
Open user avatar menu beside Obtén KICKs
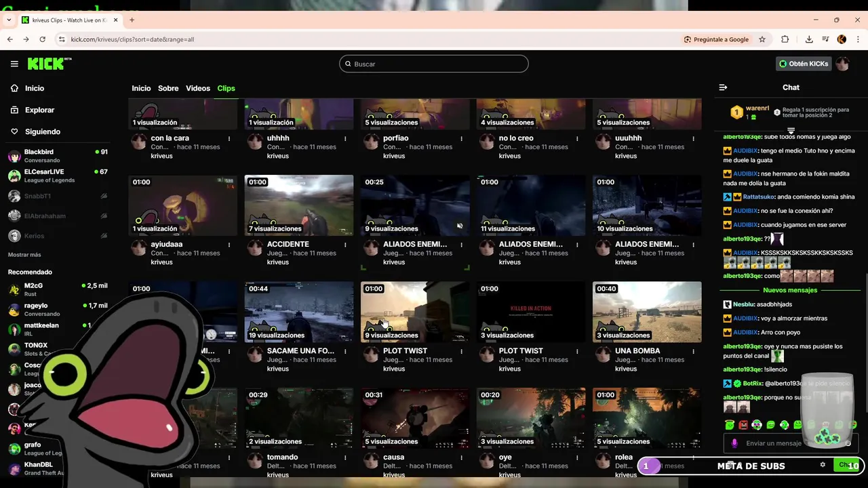point(842,64)
